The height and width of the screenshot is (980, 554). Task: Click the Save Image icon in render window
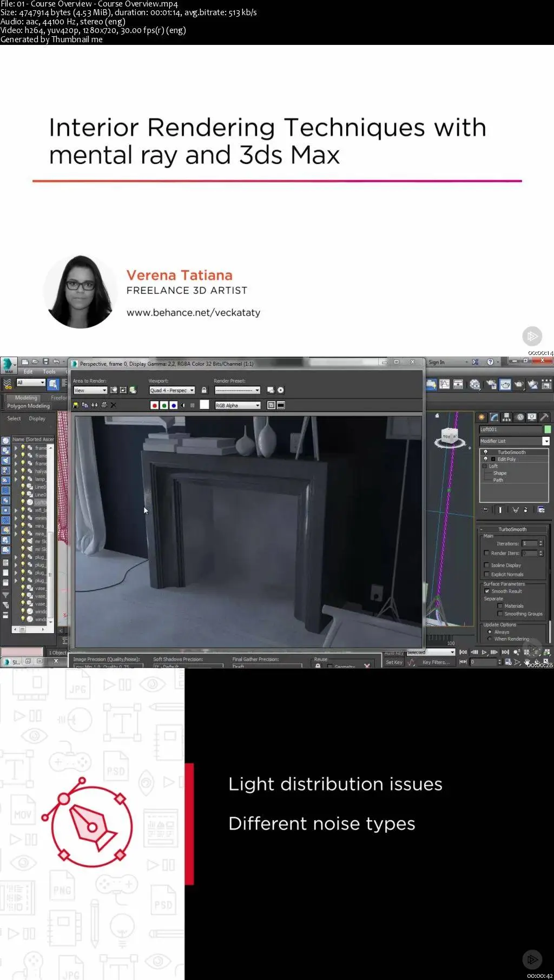[76, 405]
